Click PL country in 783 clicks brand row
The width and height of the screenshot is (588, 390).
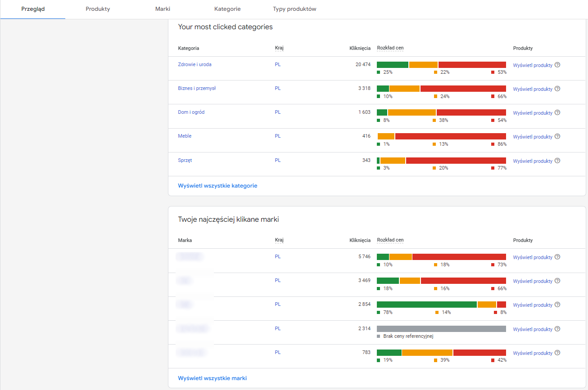click(278, 352)
